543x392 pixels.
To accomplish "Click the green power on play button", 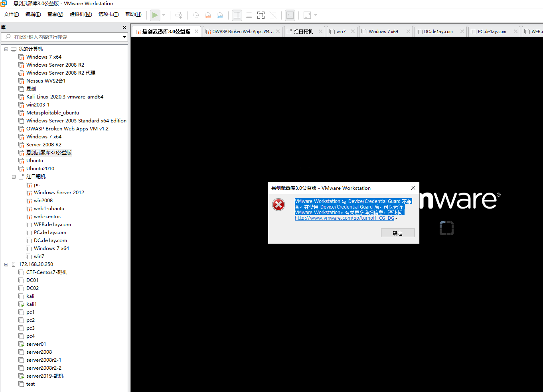I will tap(155, 15).
